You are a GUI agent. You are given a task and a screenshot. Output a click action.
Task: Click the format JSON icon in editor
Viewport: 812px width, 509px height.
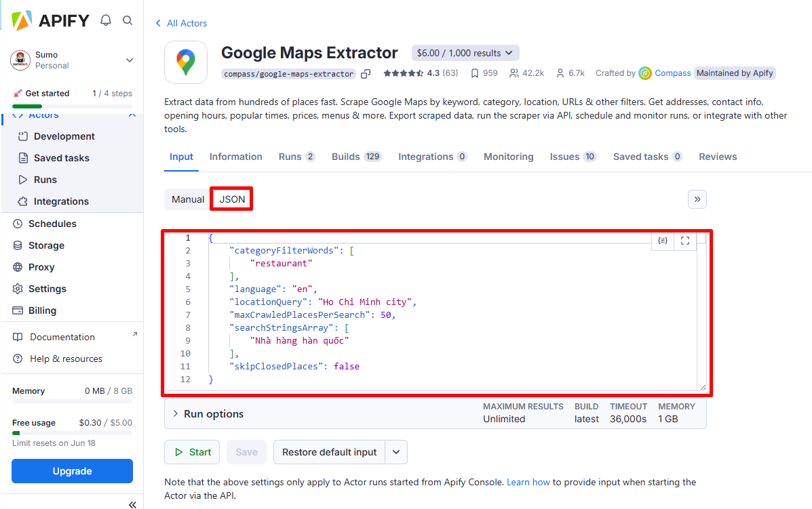pos(663,241)
